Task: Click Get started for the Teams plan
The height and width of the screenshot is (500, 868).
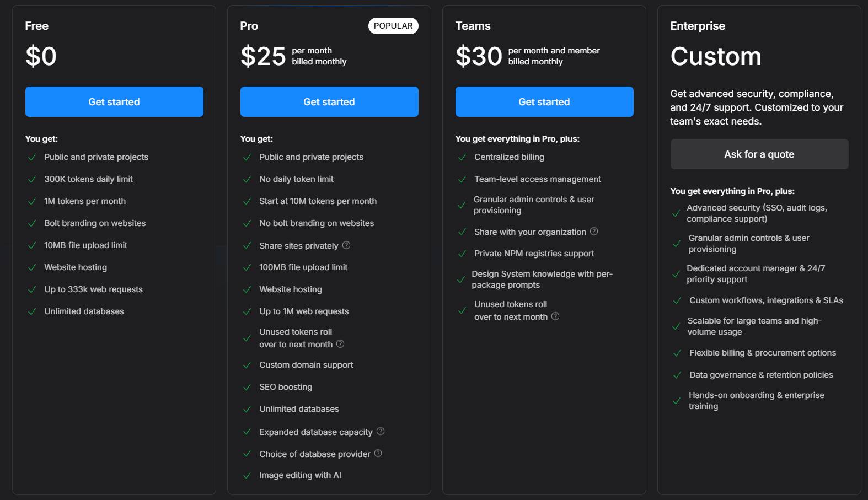Action: click(544, 101)
